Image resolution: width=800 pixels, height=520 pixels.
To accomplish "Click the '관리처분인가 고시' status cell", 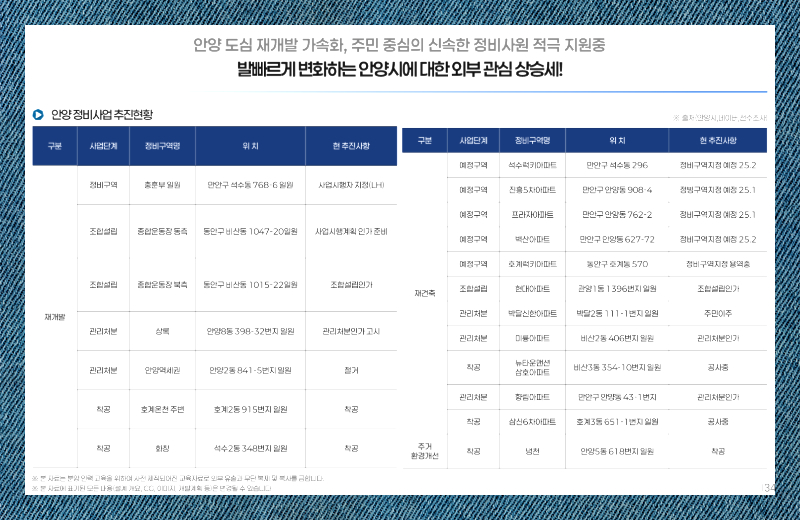I will coord(351,331).
